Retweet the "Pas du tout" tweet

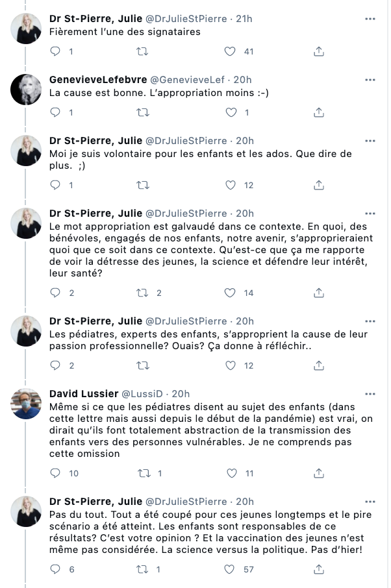(143, 569)
